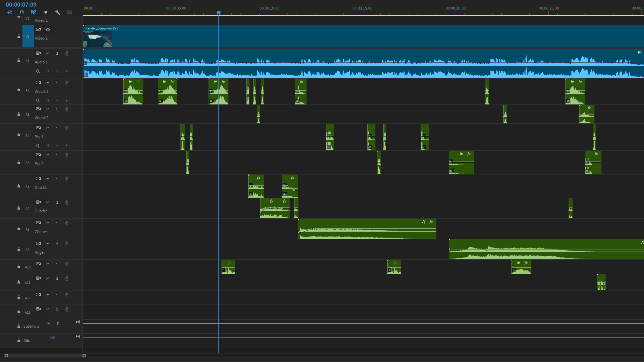Lock the Mix track
This screenshot has width=644, height=362.
pos(19,340)
